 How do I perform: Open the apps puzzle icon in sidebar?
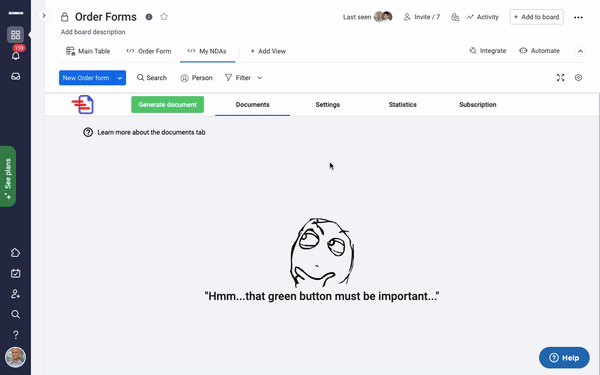(x=15, y=253)
